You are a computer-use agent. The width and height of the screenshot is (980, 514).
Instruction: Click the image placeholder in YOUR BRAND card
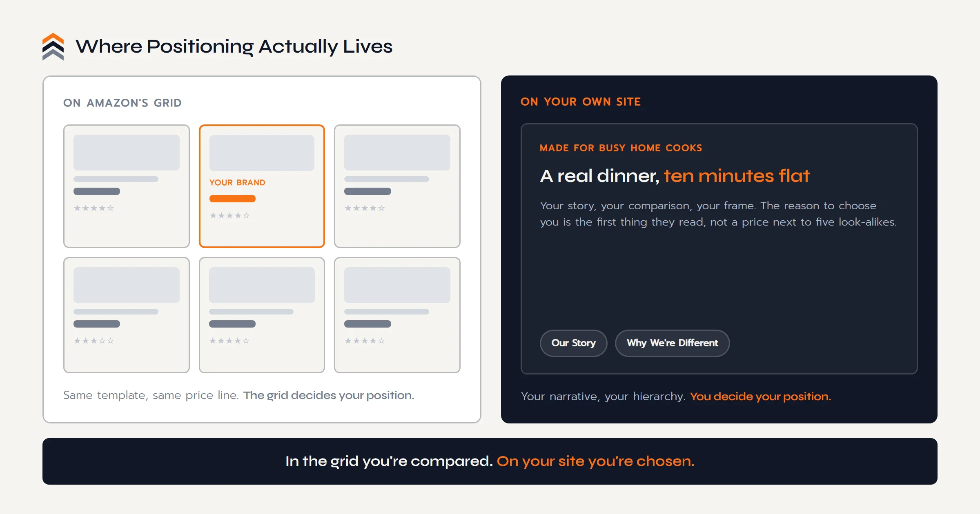click(x=262, y=153)
